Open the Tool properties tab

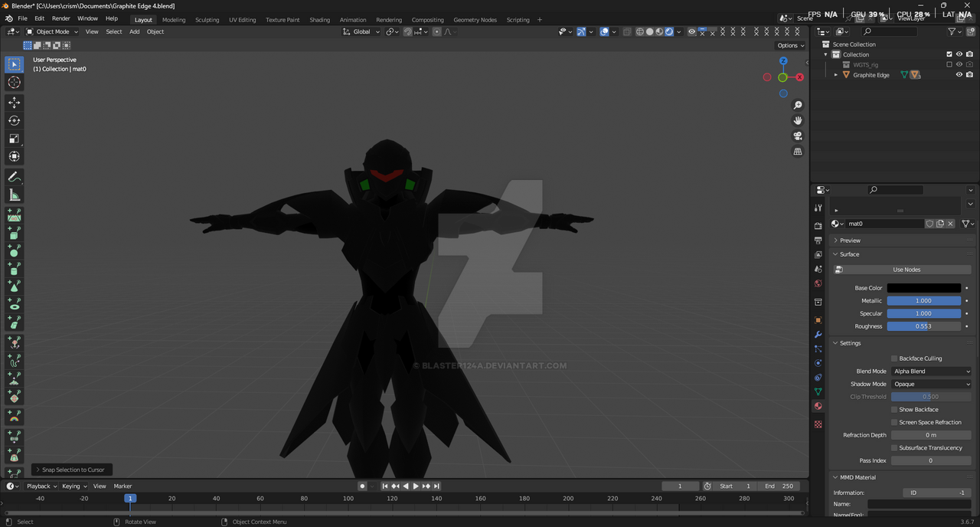(818, 208)
